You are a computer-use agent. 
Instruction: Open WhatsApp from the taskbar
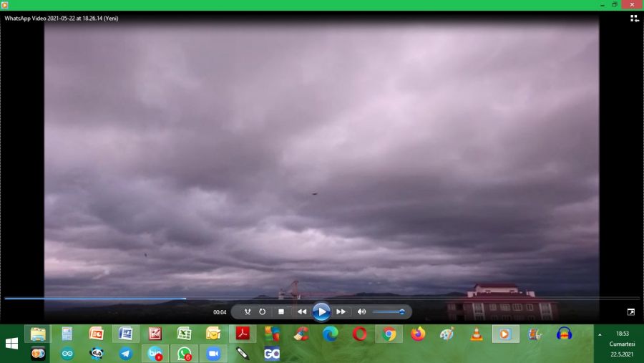pyautogui.click(x=185, y=354)
